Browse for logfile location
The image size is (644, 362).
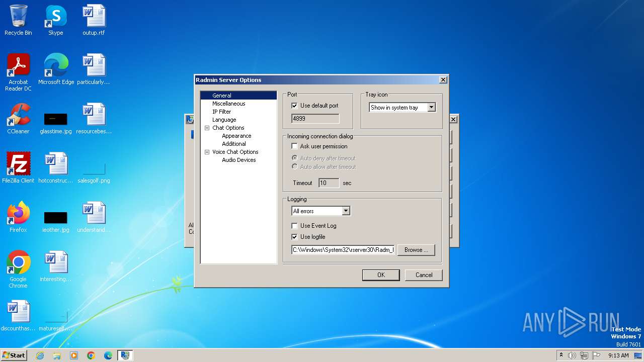pos(416,250)
